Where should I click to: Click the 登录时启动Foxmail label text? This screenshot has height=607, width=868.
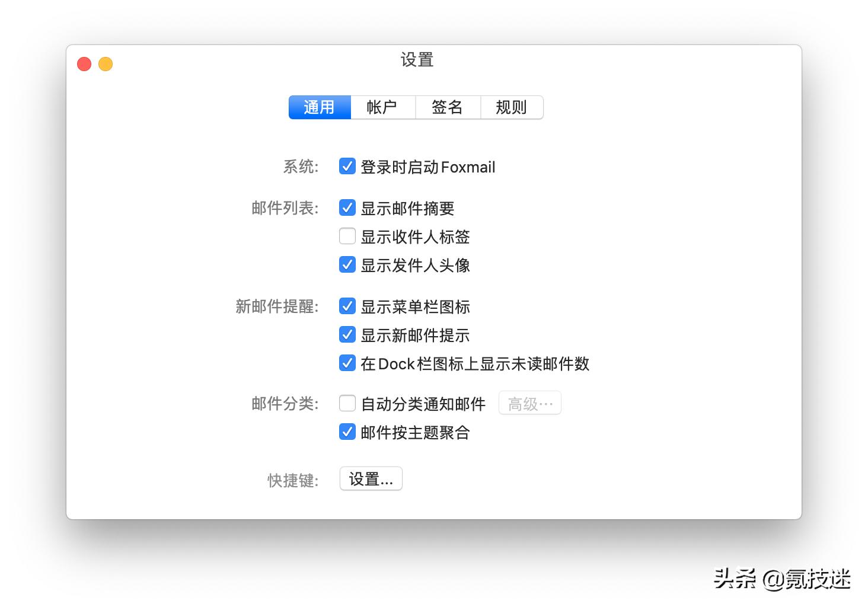coord(428,167)
